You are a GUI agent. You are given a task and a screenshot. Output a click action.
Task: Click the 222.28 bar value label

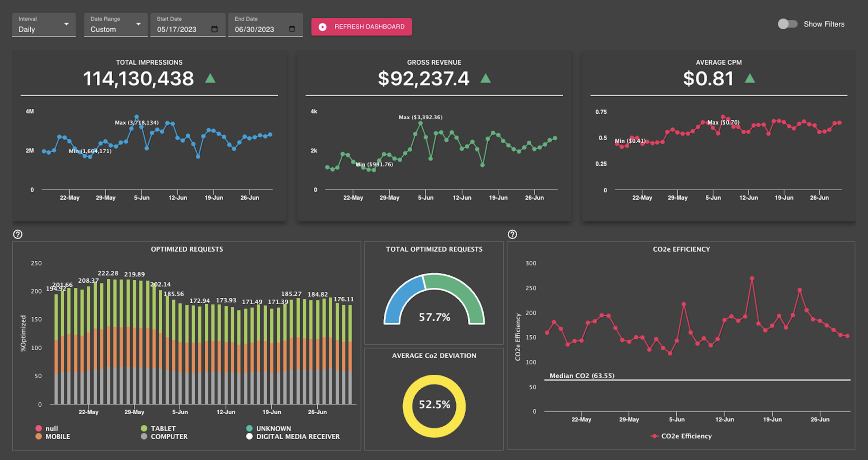108,273
